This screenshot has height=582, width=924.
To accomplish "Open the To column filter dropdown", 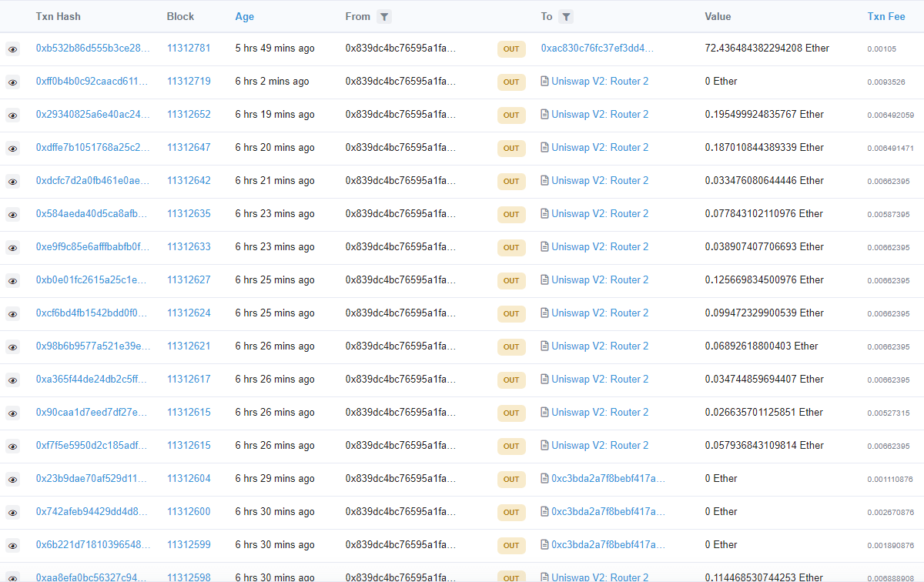I will coord(566,16).
